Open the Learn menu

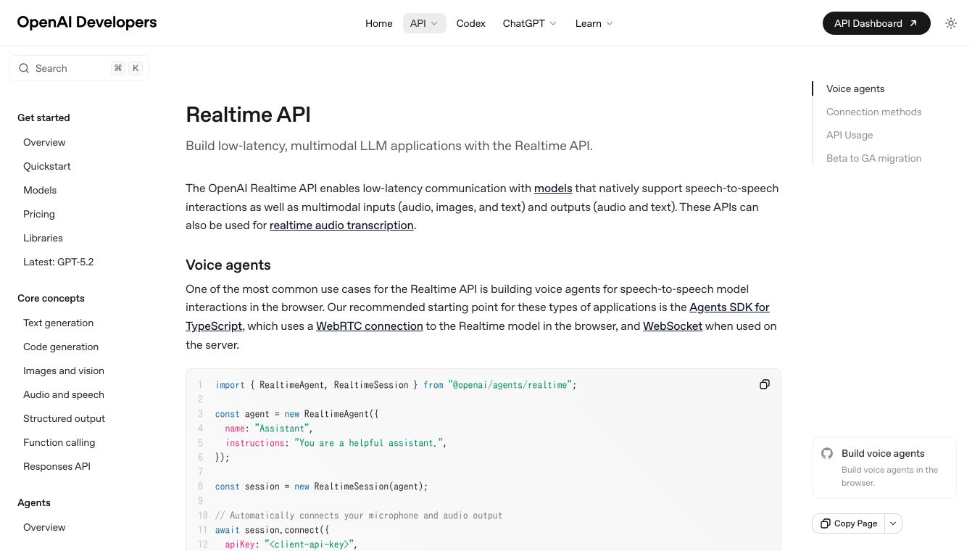[593, 23]
